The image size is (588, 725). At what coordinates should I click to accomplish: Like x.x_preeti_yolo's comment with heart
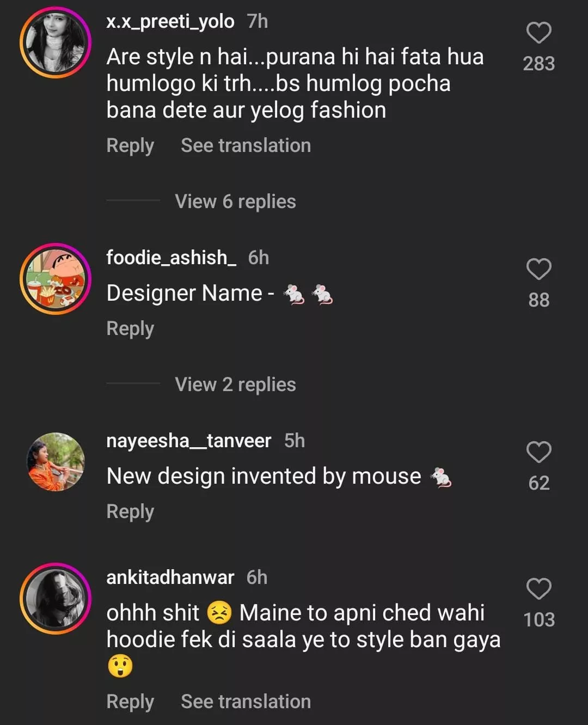click(x=538, y=33)
